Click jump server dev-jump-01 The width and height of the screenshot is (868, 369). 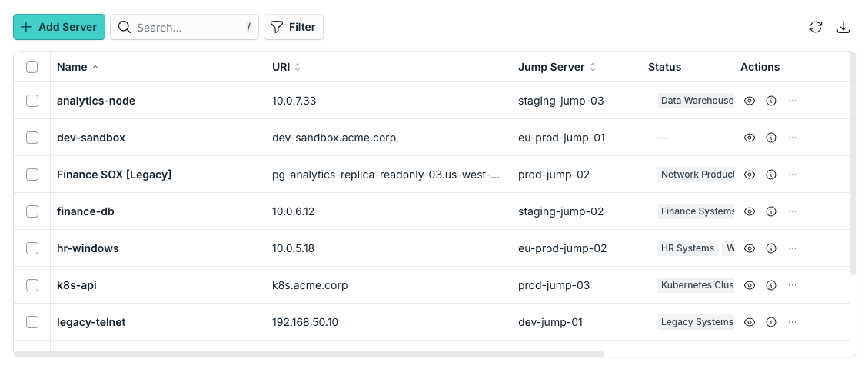pos(550,322)
